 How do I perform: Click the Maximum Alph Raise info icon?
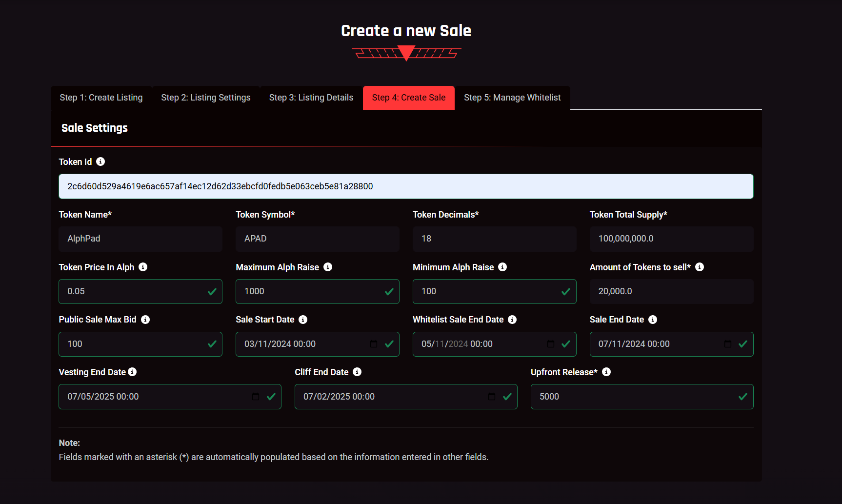click(x=328, y=267)
